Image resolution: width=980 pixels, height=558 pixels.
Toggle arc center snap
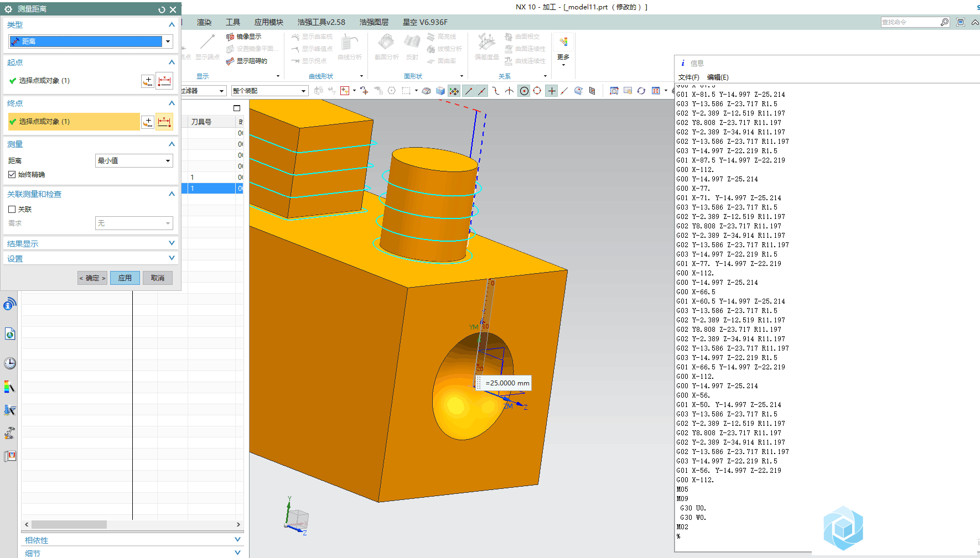pos(524,91)
